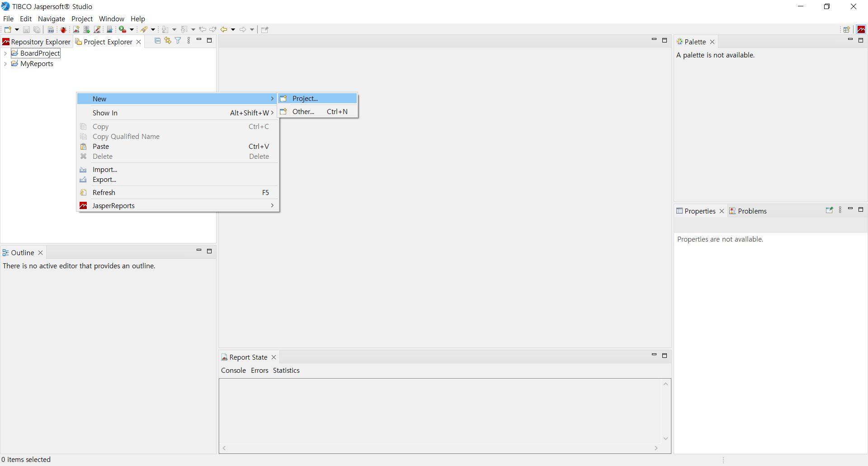Click the create data adapter icon
This screenshot has width=868, height=466.
point(87,29)
